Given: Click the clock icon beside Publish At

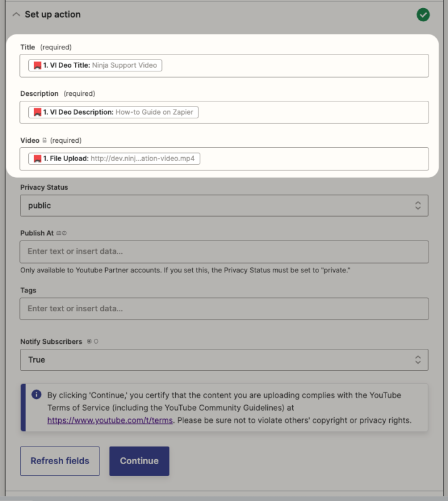Looking at the screenshot, I should coord(64,232).
